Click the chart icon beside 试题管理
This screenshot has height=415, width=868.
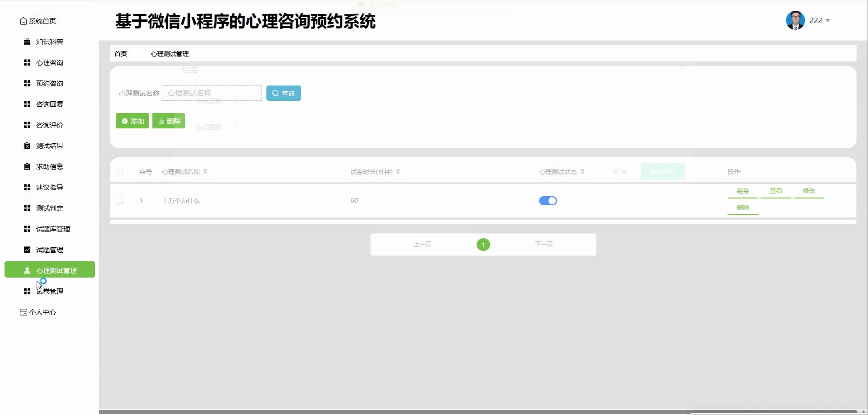27,250
